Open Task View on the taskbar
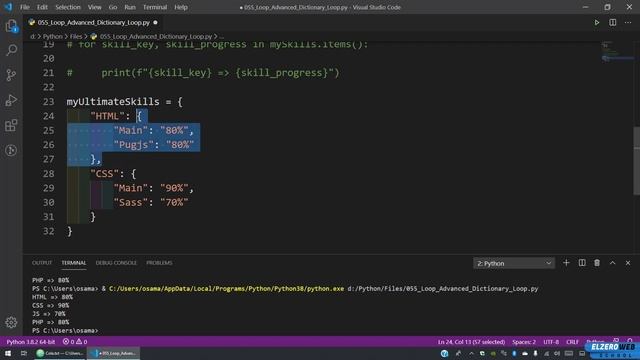The height and width of the screenshot is (360, 640). [x=24, y=353]
